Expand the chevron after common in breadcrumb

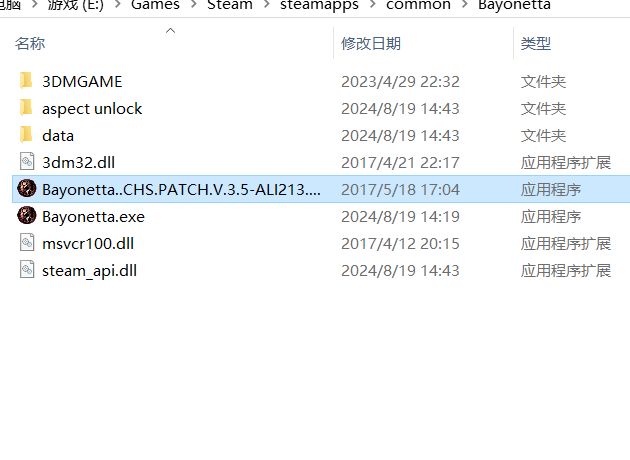click(x=464, y=5)
